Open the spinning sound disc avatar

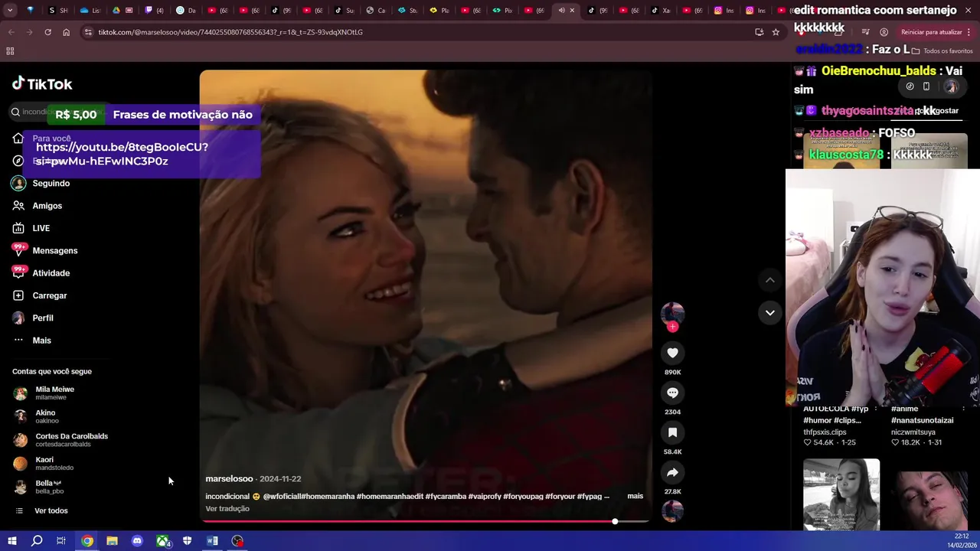pyautogui.click(x=672, y=510)
